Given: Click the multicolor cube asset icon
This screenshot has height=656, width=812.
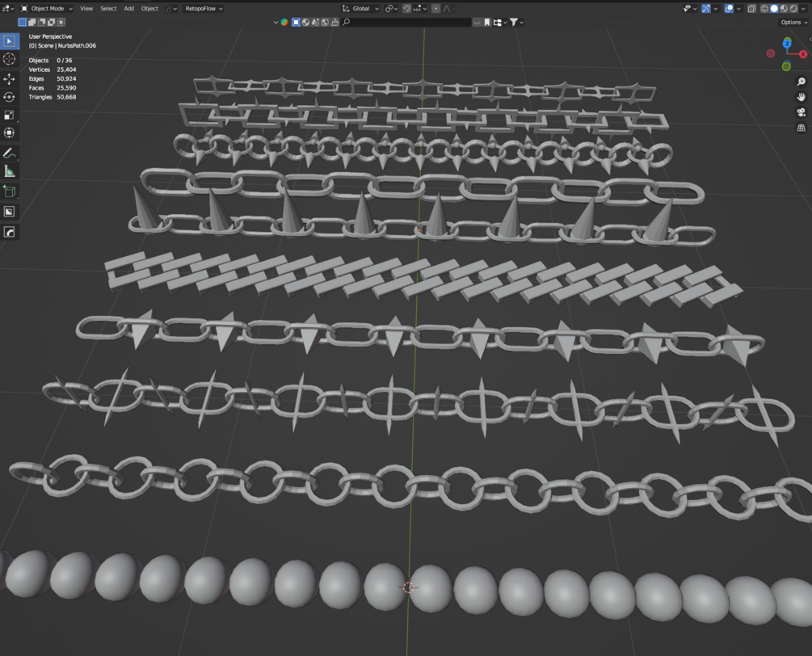Looking at the screenshot, I should point(284,23).
